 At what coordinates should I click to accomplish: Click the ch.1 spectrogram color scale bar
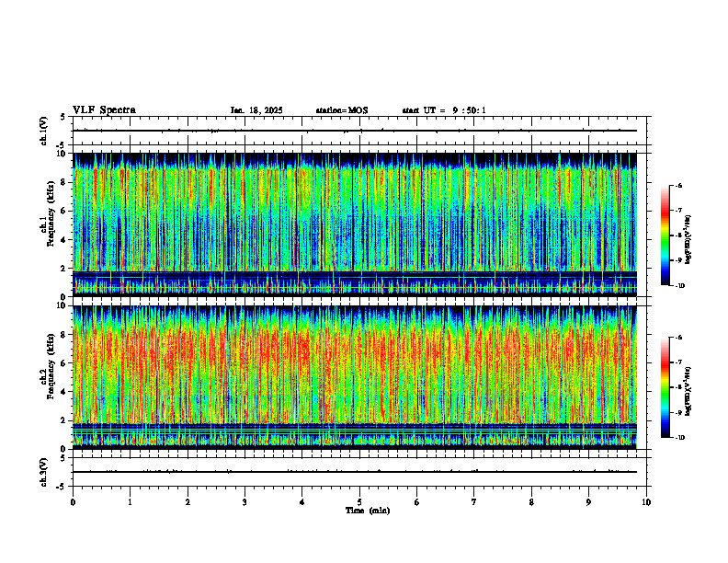(665, 236)
